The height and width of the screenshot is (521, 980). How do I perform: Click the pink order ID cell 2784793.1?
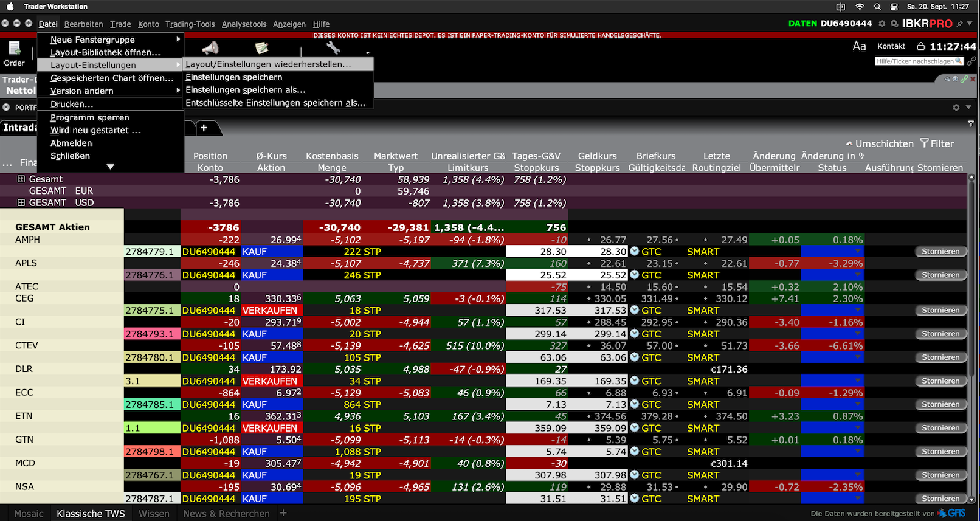point(151,334)
